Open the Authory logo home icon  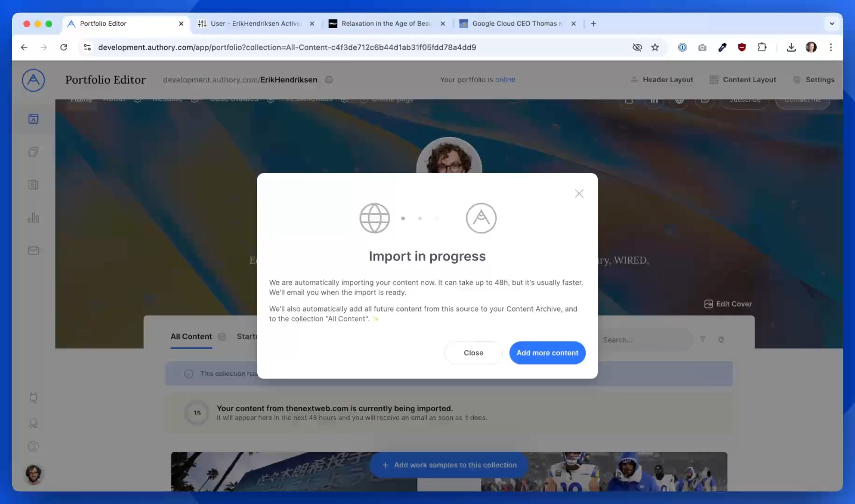[33, 80]
